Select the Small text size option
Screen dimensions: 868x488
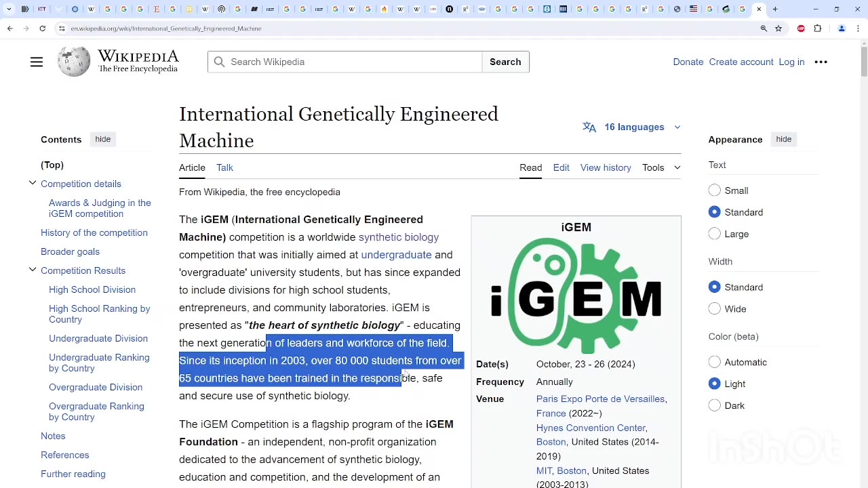tap(715, 190)
